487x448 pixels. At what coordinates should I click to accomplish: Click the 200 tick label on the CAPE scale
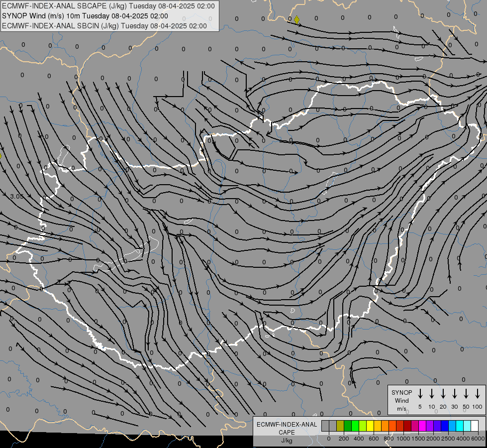pos(344,439)
